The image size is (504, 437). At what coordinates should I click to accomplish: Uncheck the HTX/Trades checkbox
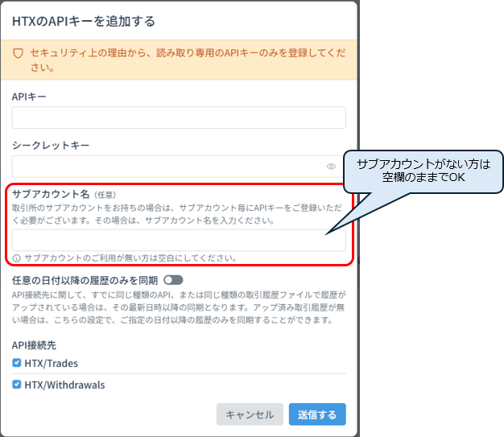[x=17, y=363]
